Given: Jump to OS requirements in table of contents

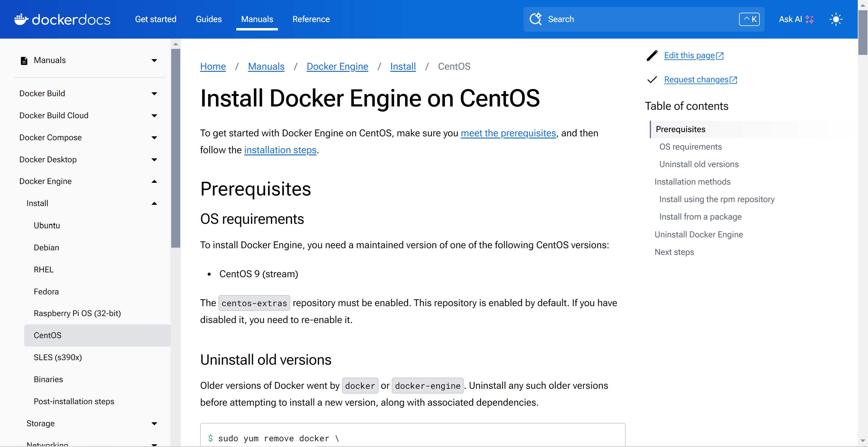Looking at the screenshot, I should coord(690,147).
